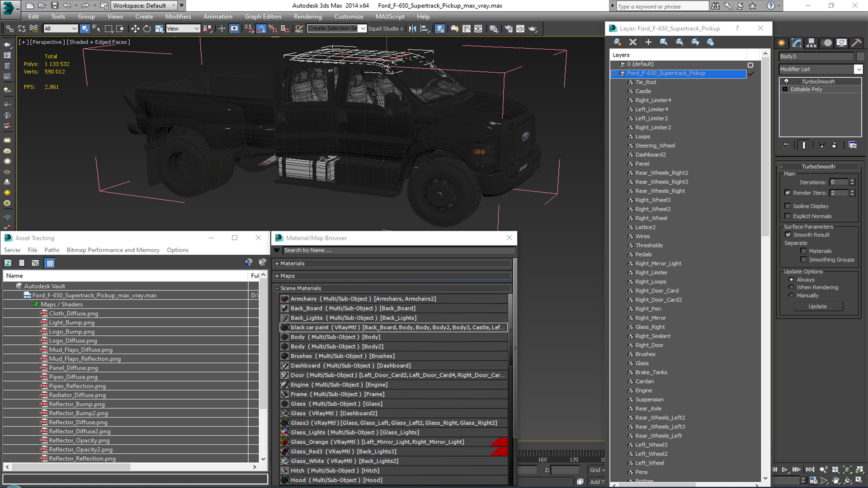This screenshot has height=488, width=868.
Task: Enable Separate by Smoothing Groups checkbox
Action: coord(803,259)
